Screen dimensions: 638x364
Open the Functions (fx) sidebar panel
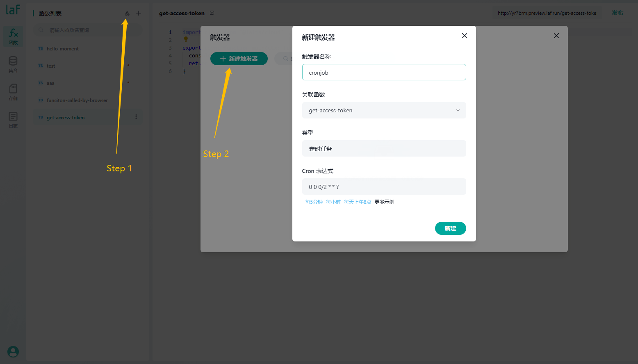point(13,36)
